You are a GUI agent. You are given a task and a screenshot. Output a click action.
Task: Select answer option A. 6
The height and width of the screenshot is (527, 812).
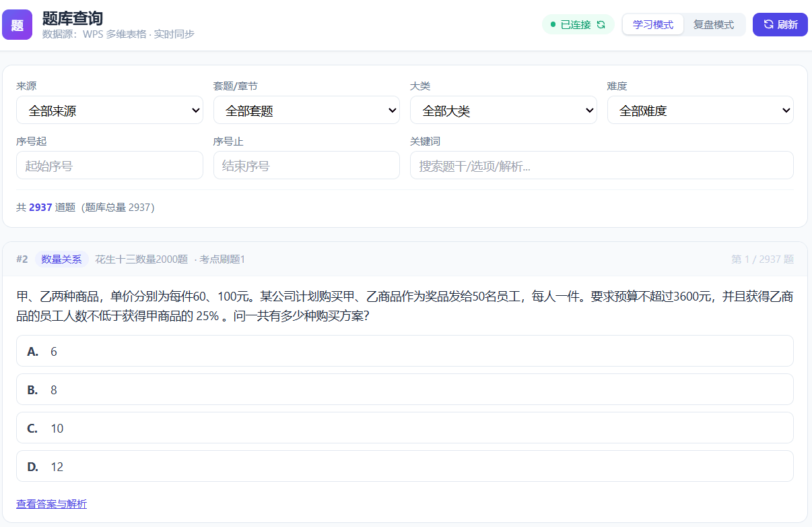405,351
